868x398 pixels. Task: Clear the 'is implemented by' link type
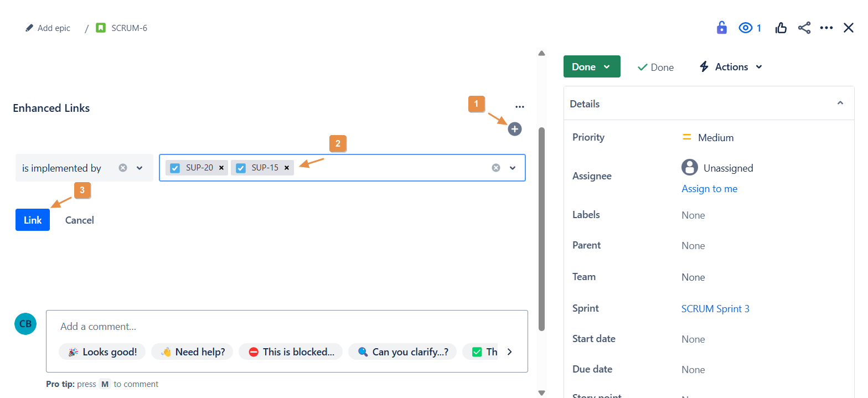(123, 168)
